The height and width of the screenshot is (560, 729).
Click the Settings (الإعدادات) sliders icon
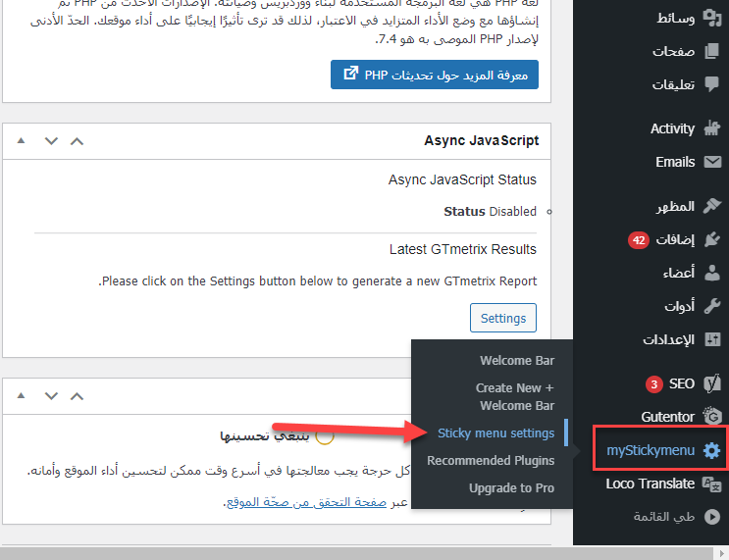coord(711,339)
